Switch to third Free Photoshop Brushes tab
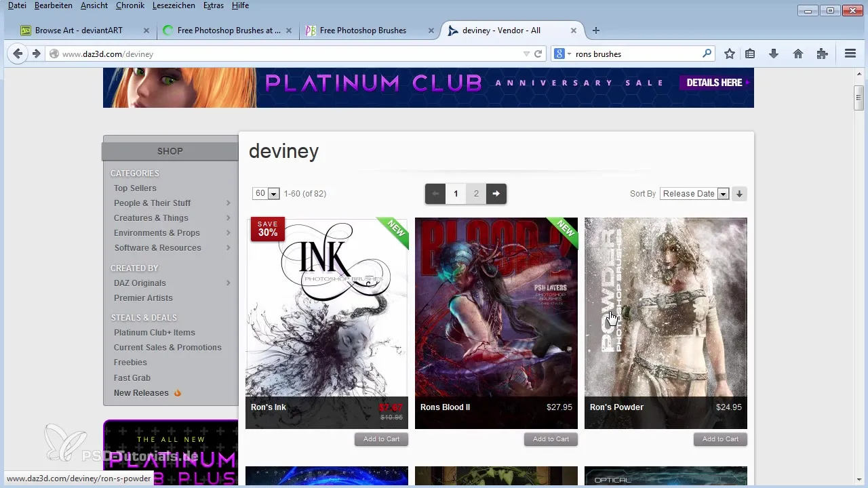 click(x=363, y=30)
